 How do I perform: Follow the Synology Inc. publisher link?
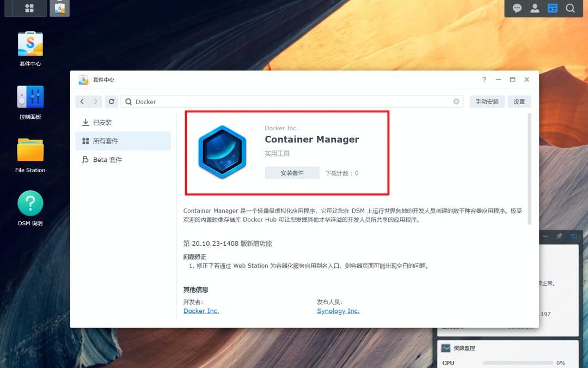338,311
